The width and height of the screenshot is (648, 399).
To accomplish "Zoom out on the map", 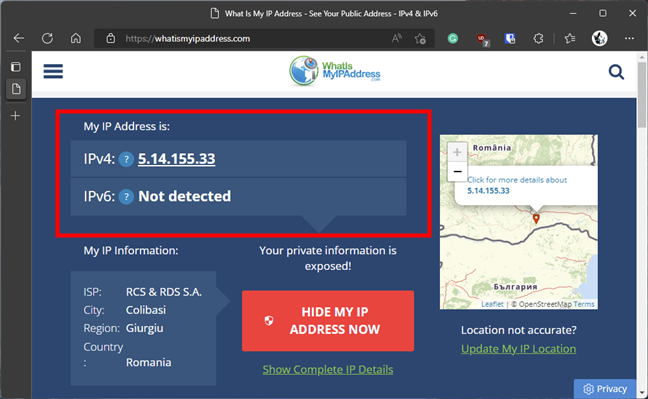I will (x=457, y=171).
